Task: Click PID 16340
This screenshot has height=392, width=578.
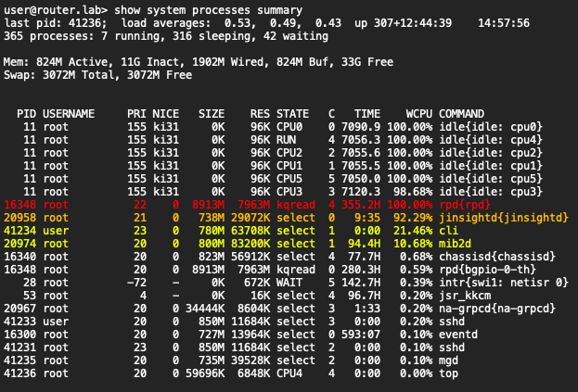Action: 19,257
